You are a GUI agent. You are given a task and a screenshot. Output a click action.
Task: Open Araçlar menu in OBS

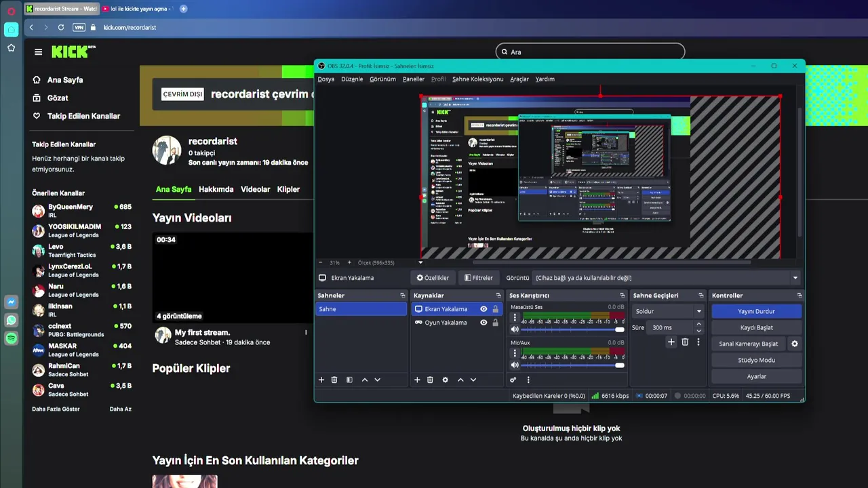[519, 79]
